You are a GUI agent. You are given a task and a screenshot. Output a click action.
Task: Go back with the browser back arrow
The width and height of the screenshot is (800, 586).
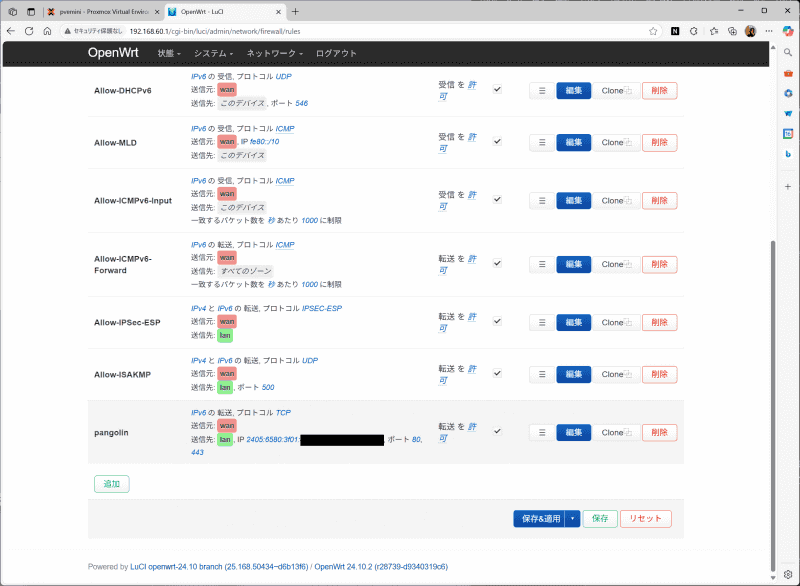click(x=11, y=31)
